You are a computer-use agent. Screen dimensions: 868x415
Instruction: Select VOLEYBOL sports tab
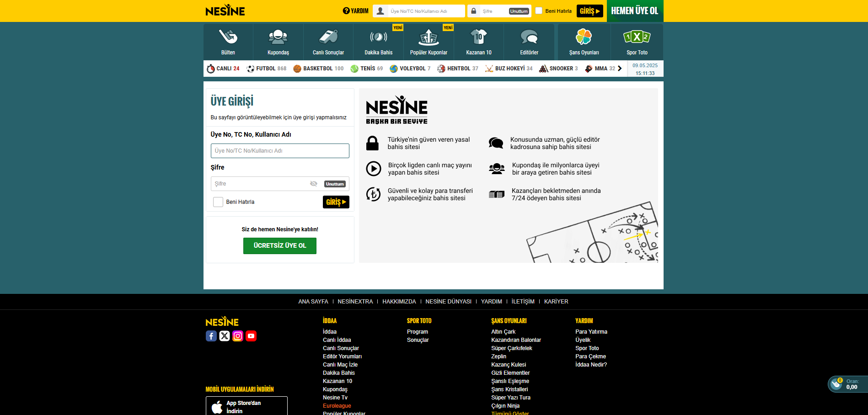[410, 69]
